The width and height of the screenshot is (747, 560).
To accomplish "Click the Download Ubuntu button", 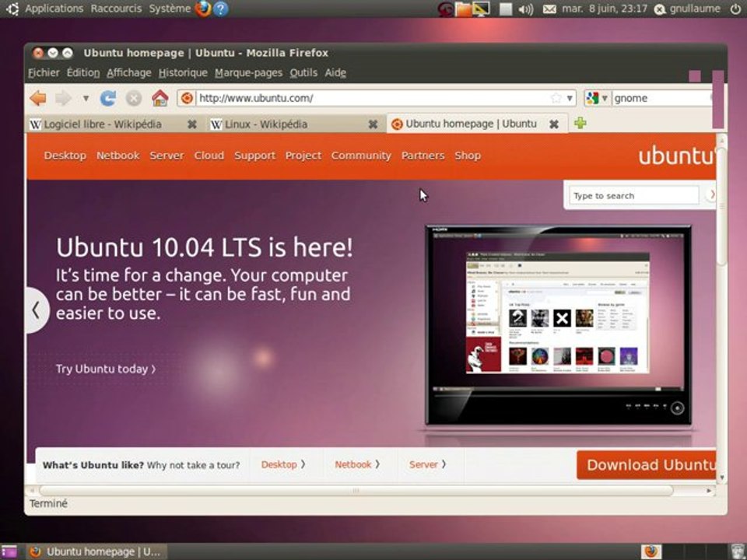I will (647, 465).
